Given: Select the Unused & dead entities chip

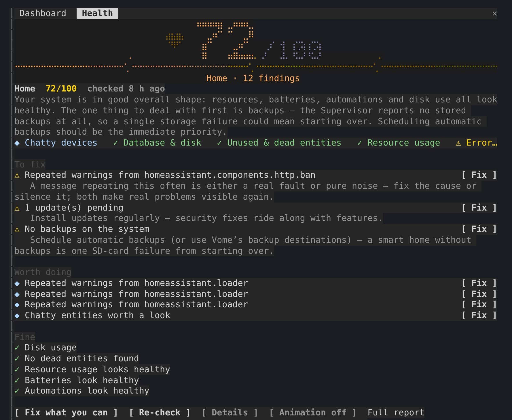Looking at the screenshot, I should (x=279, y=143).
